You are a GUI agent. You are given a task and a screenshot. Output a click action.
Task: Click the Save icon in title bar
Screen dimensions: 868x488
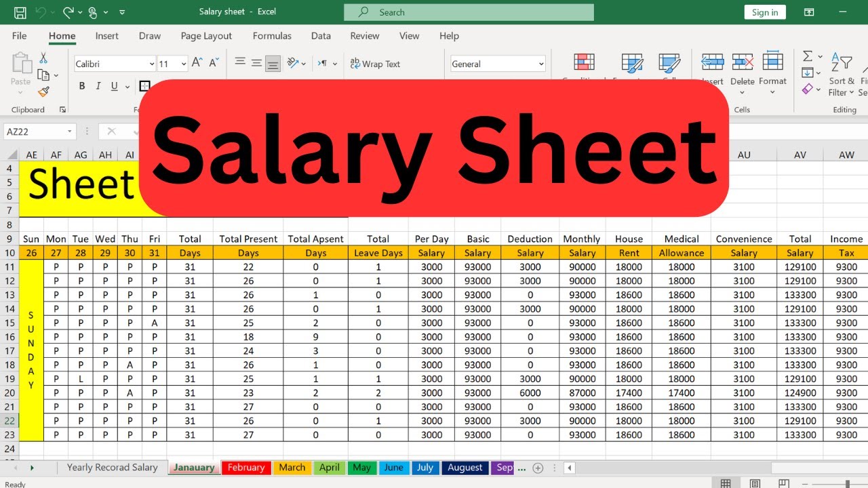tap(20, 12)
